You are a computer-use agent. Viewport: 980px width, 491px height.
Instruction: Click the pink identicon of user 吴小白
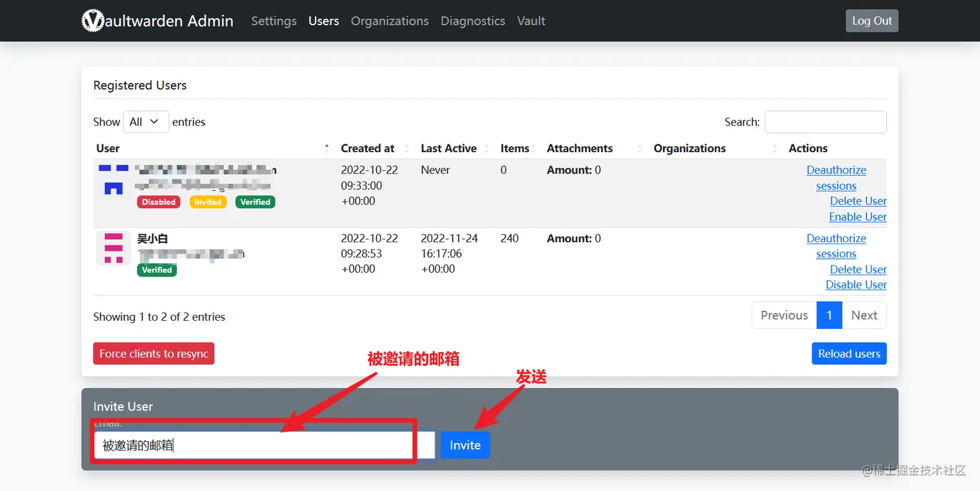(113, 248)
